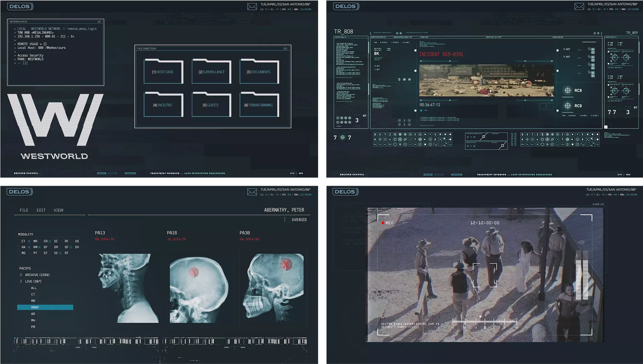Click the 00:36:47:12 timecode
643x364 pixels.
coord(430,105)
